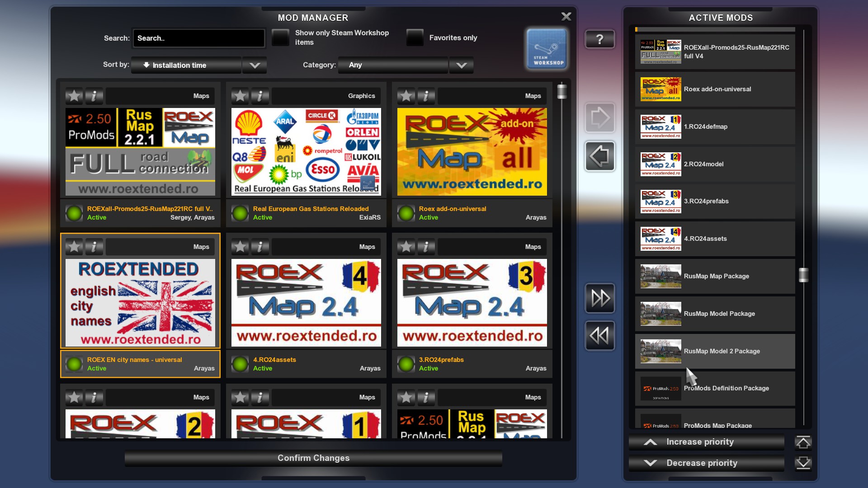Favorite Real European Gas Stations Reloaded
The height and width of the screenshot is (488, 868).
(240, 96)
